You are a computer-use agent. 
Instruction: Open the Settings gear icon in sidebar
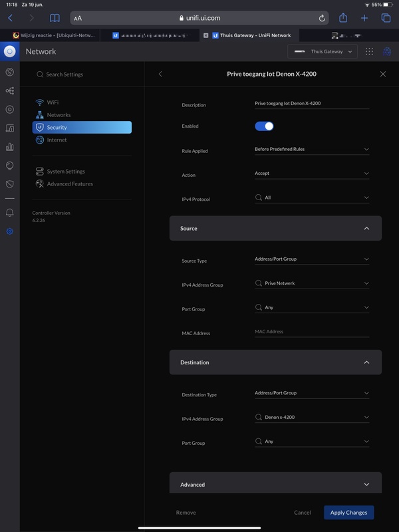[x=9, y=231]
